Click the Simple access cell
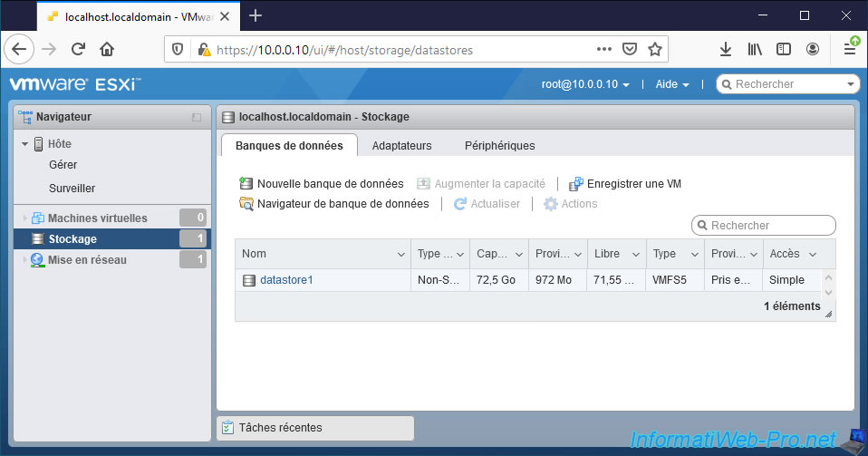 point(790,280)
